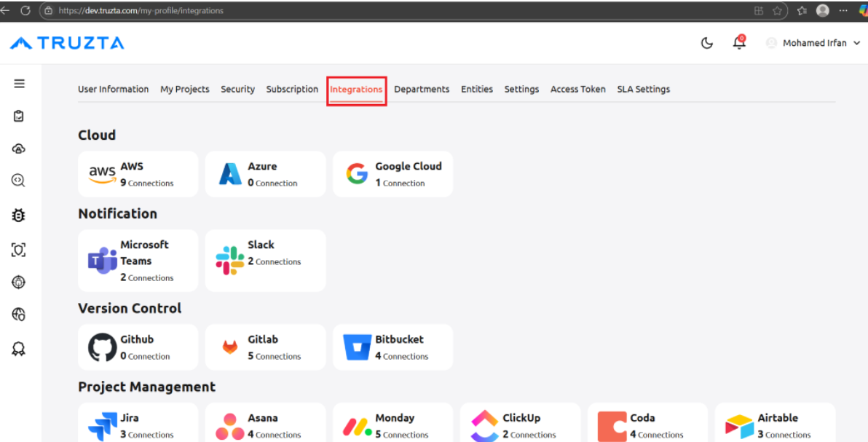Click the Coda logo icon
Image resolution: width=868 pixels, height=442 pixels.
point(612,427)
